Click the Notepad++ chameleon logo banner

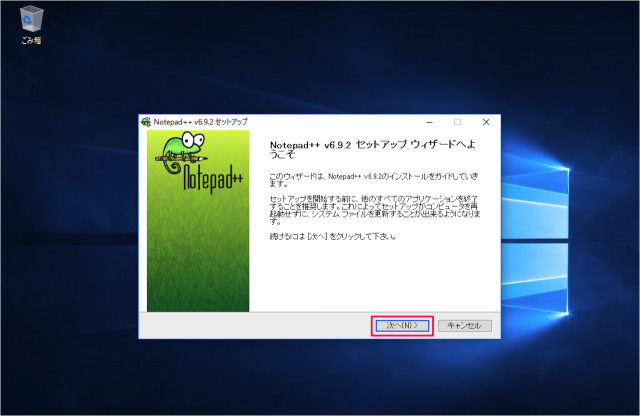[x=198, y=221]
